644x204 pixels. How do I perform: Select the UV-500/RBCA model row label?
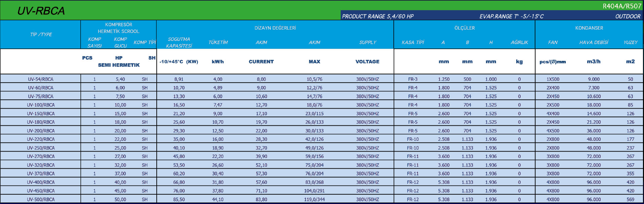tap(41, 199)
